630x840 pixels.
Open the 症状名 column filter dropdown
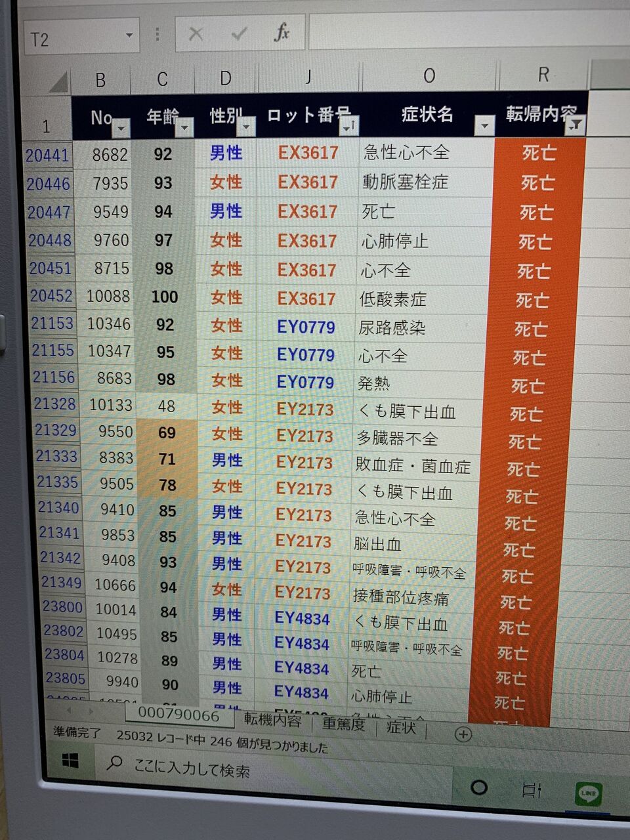[484, 125]
